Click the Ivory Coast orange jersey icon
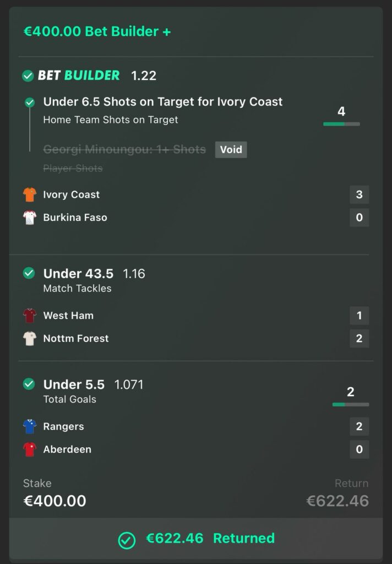 [x=30, y=194]
